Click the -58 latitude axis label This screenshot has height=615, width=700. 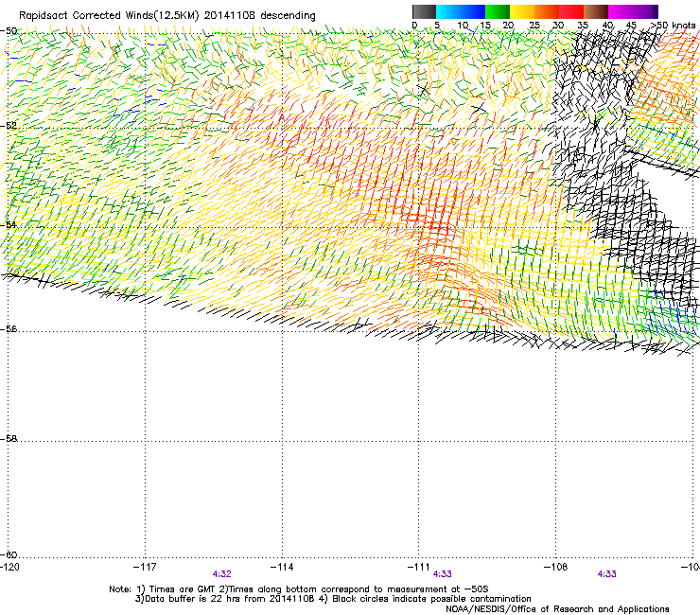click(x=9, y=439)
